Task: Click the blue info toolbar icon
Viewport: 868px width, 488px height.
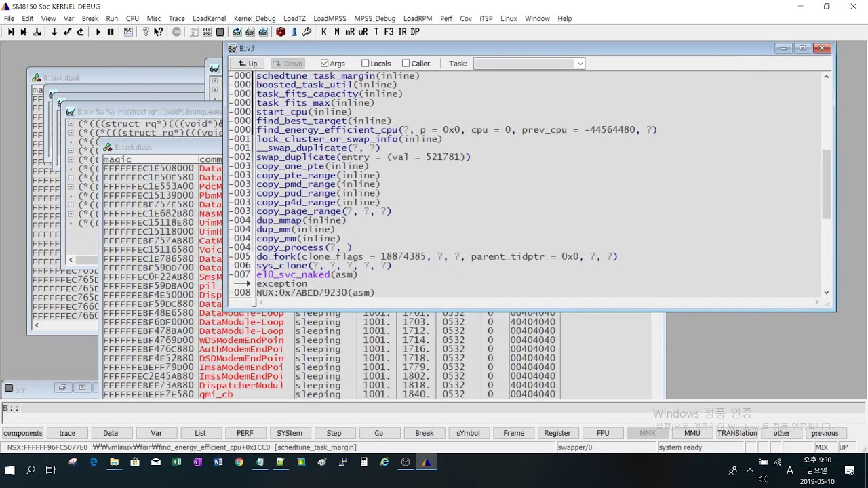Action: [294, 32]
